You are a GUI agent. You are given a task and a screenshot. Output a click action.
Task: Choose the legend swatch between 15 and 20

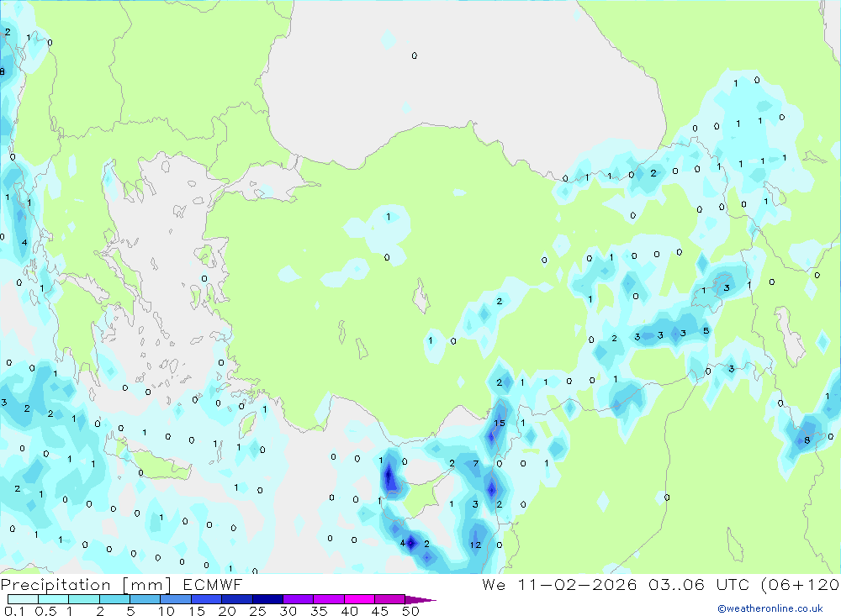click(x=207, y=599)
